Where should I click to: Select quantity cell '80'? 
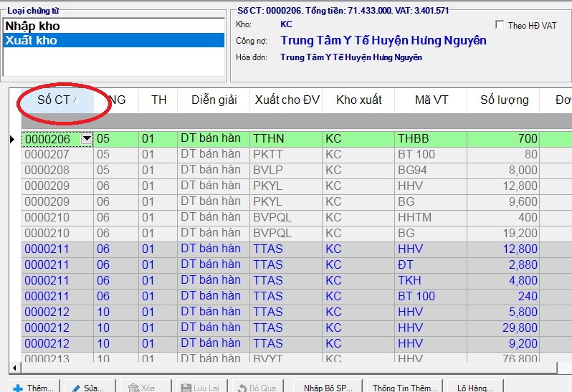point(503,155)
